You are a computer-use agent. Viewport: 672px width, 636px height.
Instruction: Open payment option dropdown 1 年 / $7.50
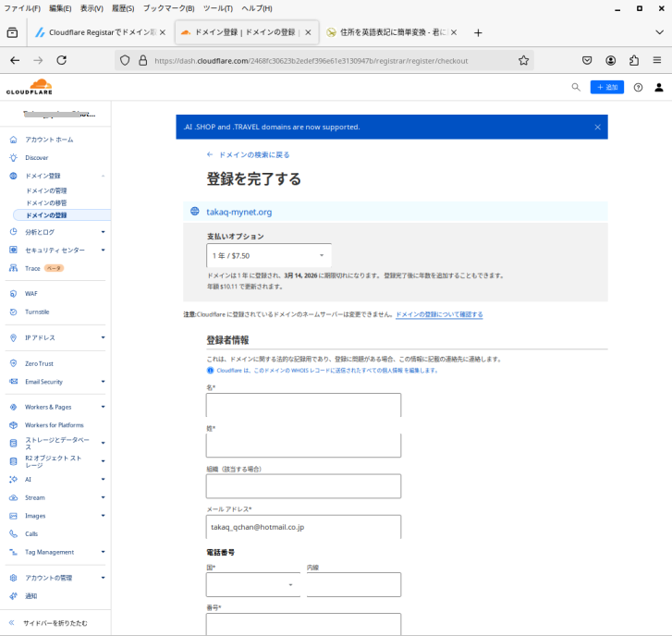coord(269,255)
